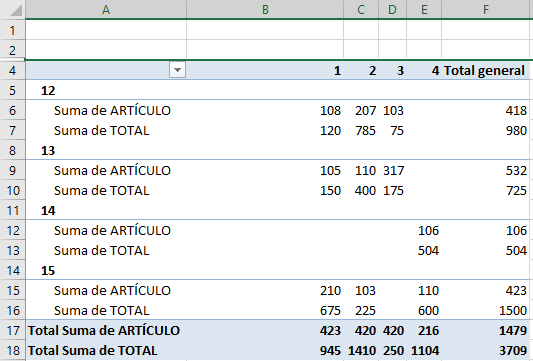Screen dimensions: 533x361
Task: Select column C header
Action: 361,10
